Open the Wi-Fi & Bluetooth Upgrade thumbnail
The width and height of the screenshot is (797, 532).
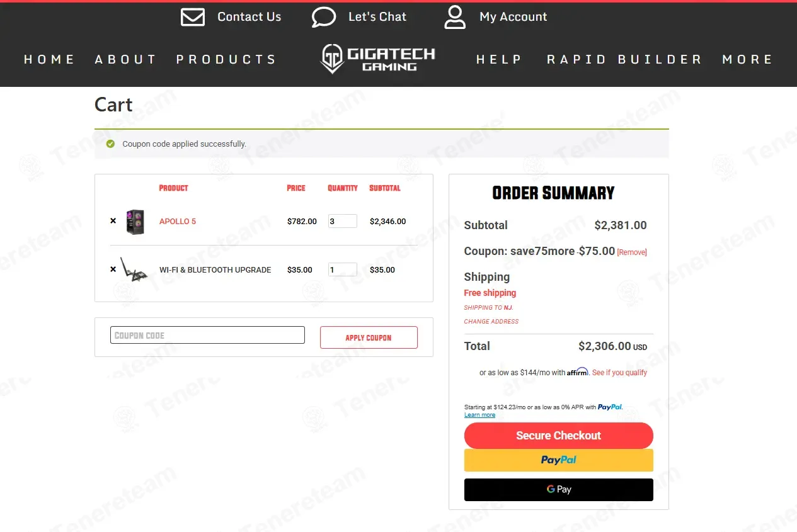click(134, 269)
